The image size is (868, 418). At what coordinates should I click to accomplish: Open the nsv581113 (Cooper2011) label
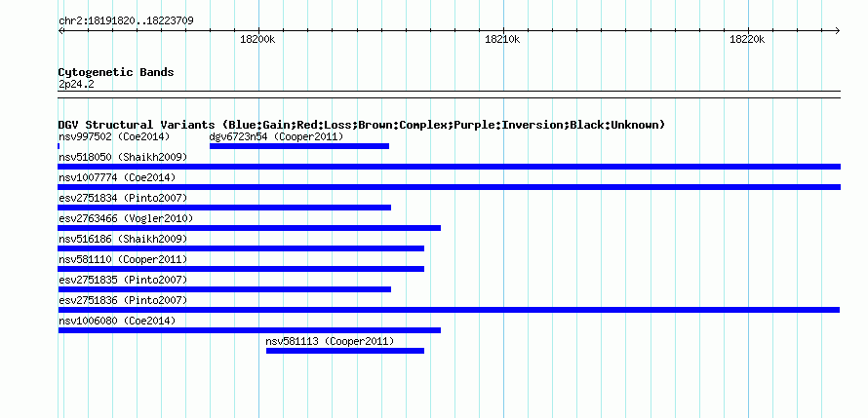330,341
